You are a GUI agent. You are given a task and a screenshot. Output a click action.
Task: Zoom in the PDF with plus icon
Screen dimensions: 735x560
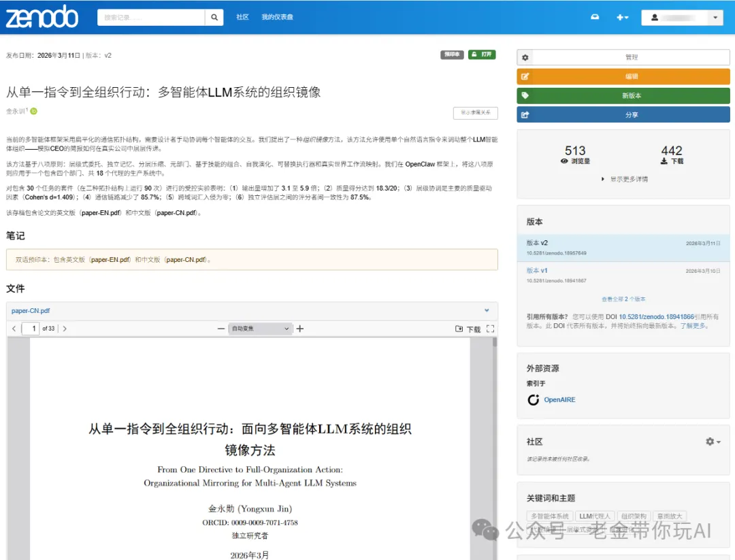pyautogui.click(x=300, y=329)
